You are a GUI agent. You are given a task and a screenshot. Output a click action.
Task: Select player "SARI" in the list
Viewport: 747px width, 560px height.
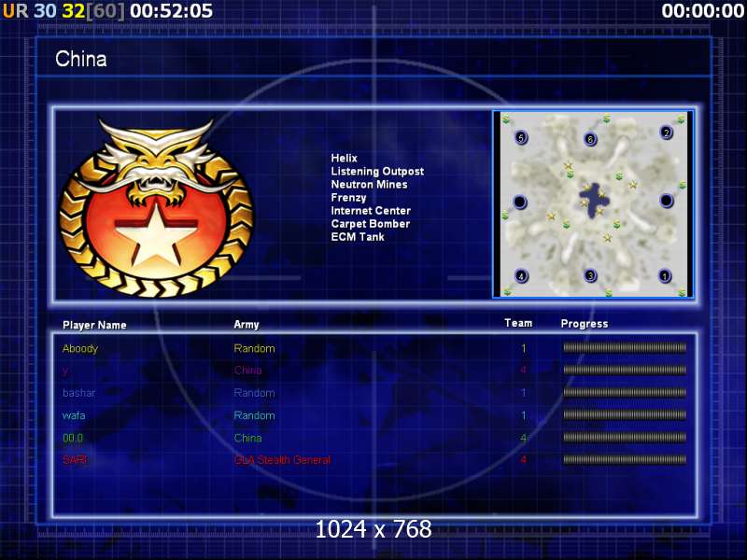tap(75, 460)
